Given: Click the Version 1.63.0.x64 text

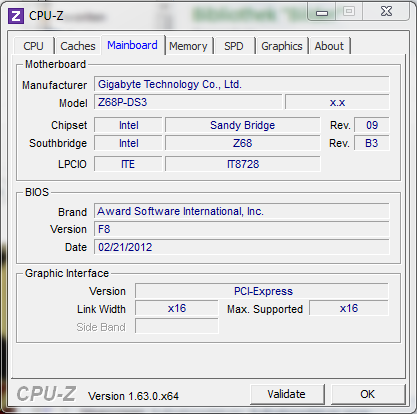Looking at the screenshot, I should click(x=133, y=396).
